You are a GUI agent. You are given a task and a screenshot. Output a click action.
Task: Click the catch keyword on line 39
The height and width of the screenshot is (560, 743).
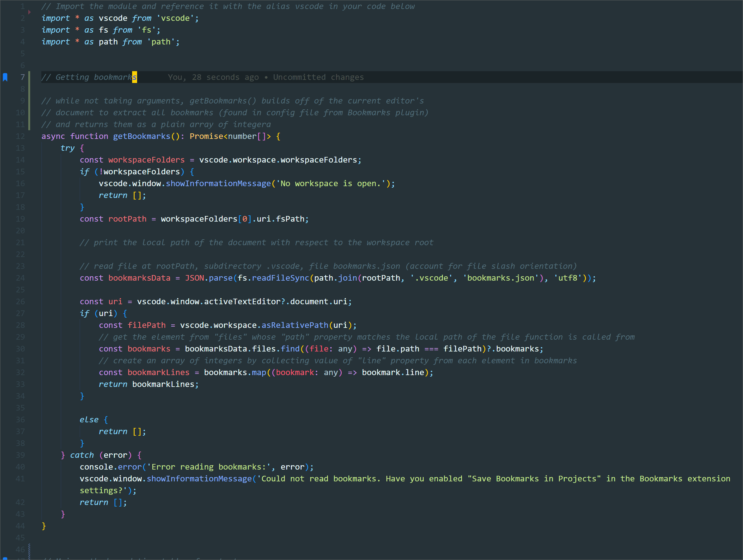82,455
